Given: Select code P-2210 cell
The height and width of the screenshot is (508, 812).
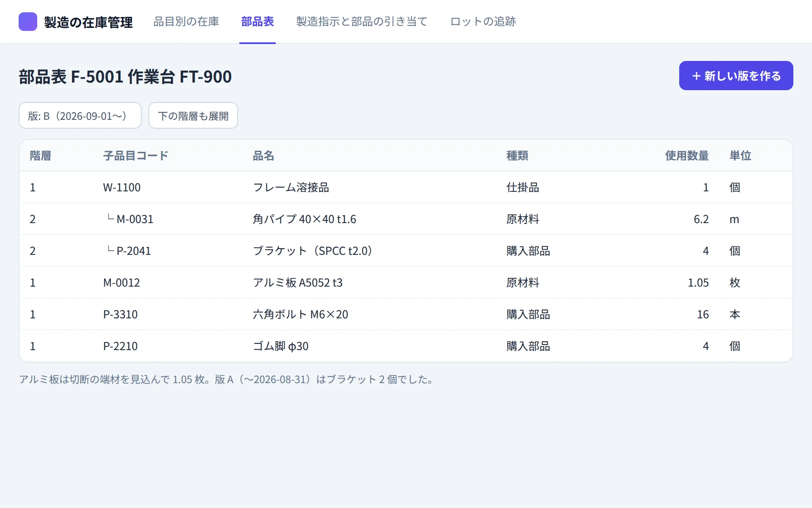Looking at the screenshot, I should click(121, 346).
